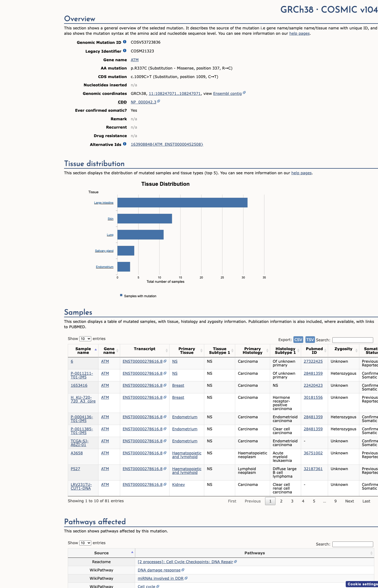Open Cookie settings

coord(362,584)
